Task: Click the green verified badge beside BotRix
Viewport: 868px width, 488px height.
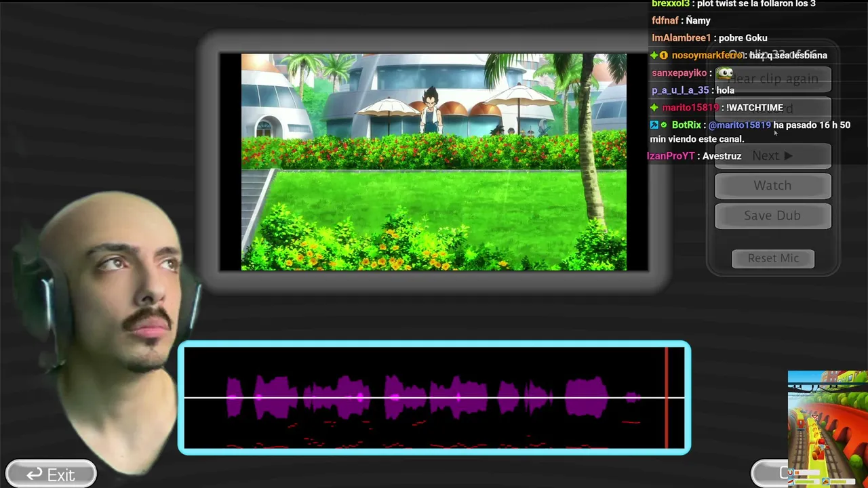Action: click(664, 125)
